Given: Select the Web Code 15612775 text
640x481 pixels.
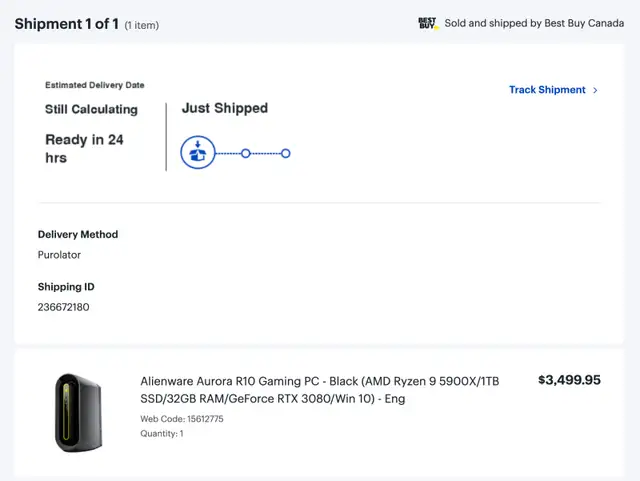Looking at the screenshot, I should [182, 419].
